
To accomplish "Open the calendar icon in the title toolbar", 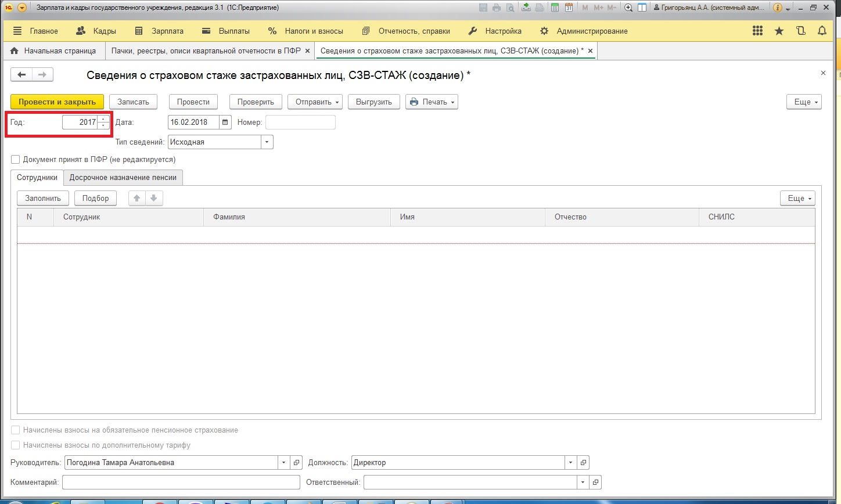I will (569, 8).
